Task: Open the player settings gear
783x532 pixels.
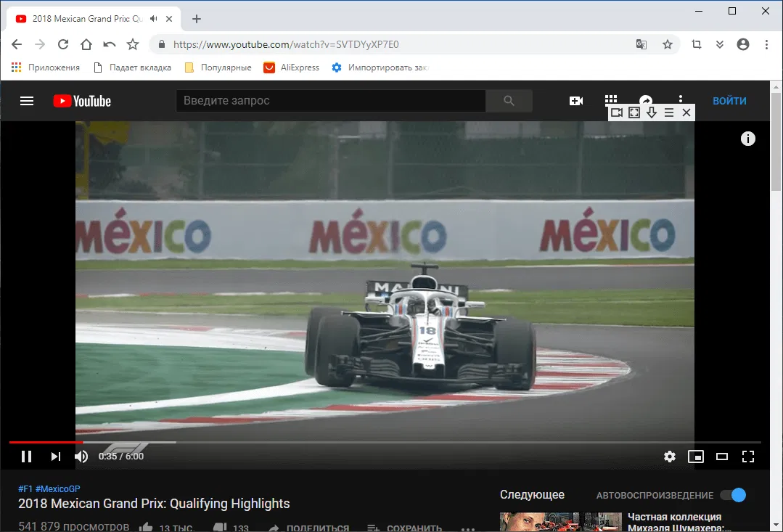Action: click(670, 456)
